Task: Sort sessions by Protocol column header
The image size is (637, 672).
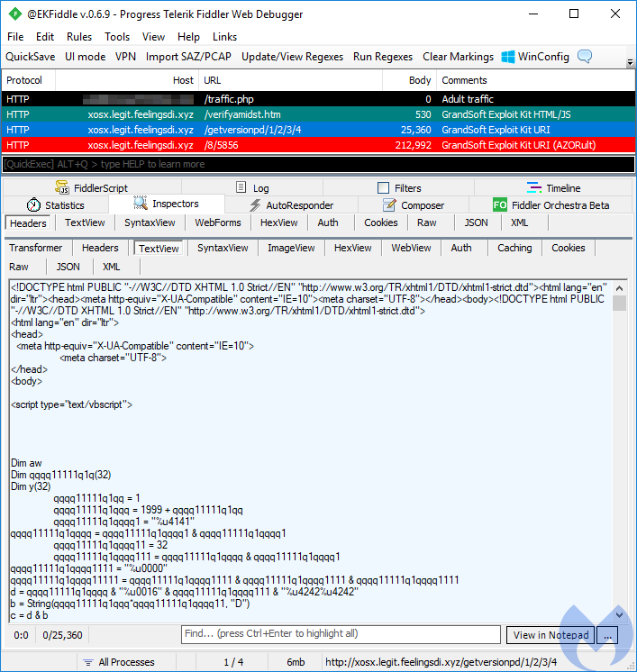Action: [x=28, y=80]
